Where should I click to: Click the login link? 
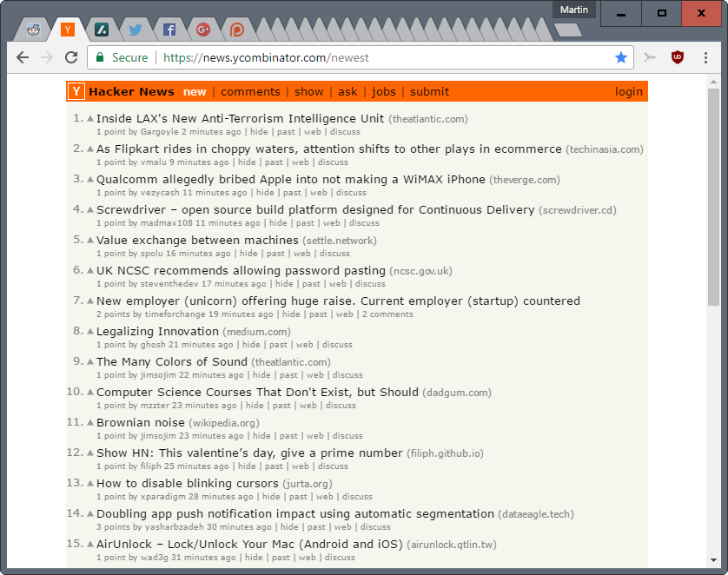click(x=629, y=92)
